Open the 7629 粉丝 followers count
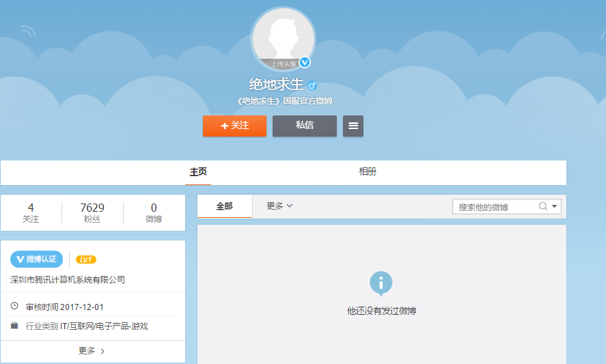 [x=92, y=213]
